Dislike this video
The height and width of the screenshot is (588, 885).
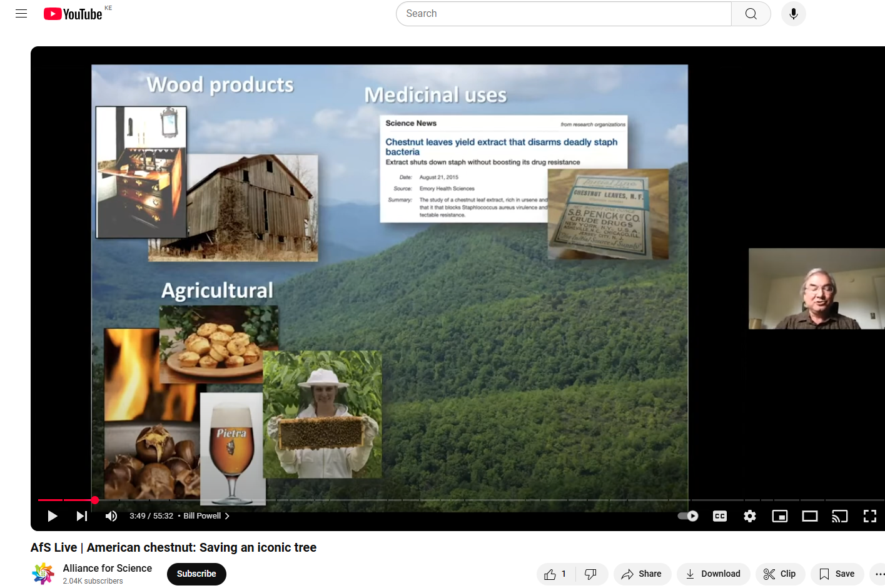point(591,574)
